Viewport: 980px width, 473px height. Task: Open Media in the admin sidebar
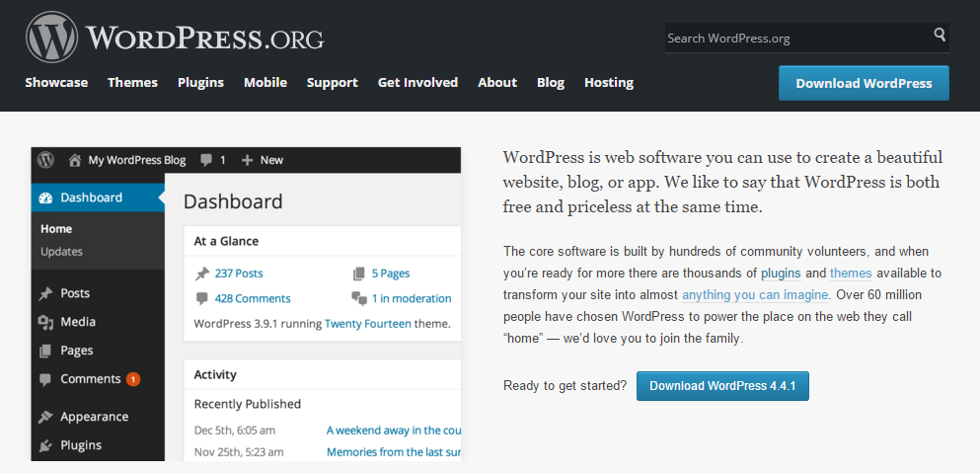click(x=78, y=322)
